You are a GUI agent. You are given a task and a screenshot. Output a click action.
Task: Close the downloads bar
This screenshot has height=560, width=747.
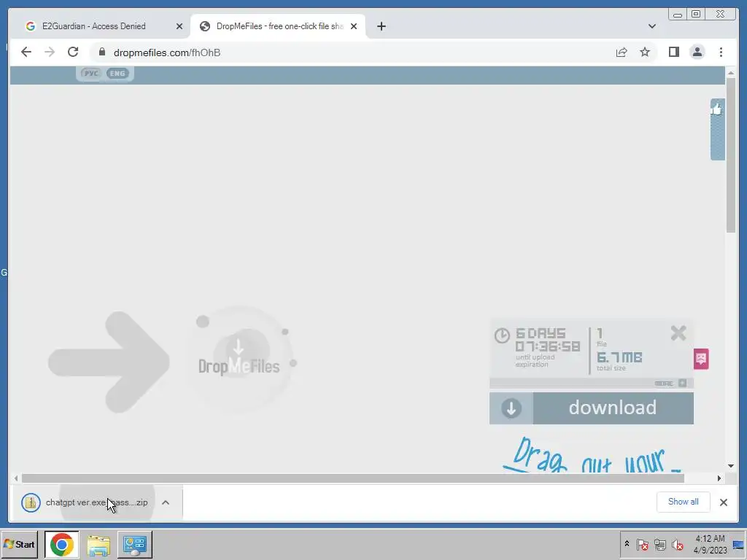723,502
